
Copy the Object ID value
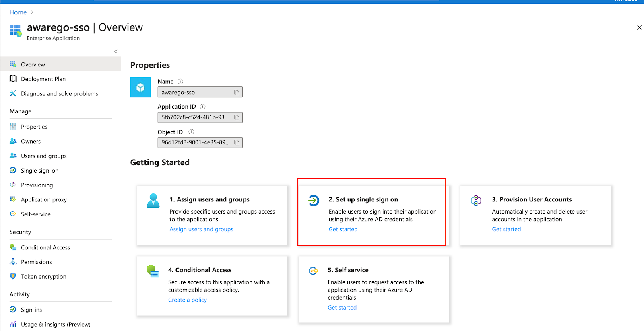237,142
